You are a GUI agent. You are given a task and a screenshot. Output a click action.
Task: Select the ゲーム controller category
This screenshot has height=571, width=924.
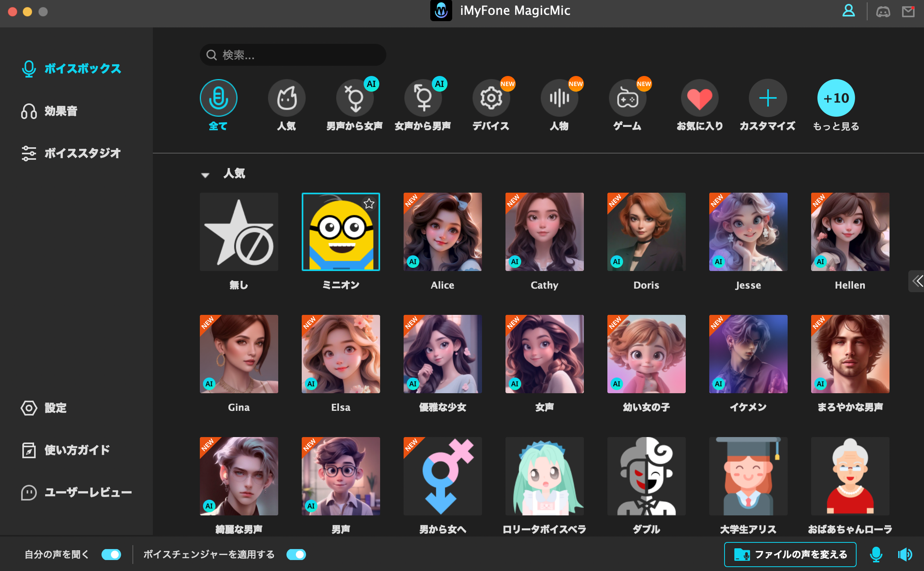coord(628,98)
